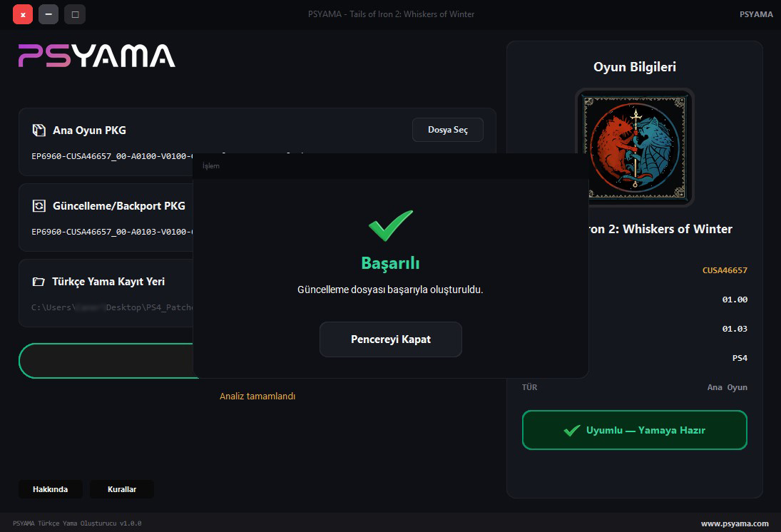Click the window title text
781x532 pixels.
point(391,14)
